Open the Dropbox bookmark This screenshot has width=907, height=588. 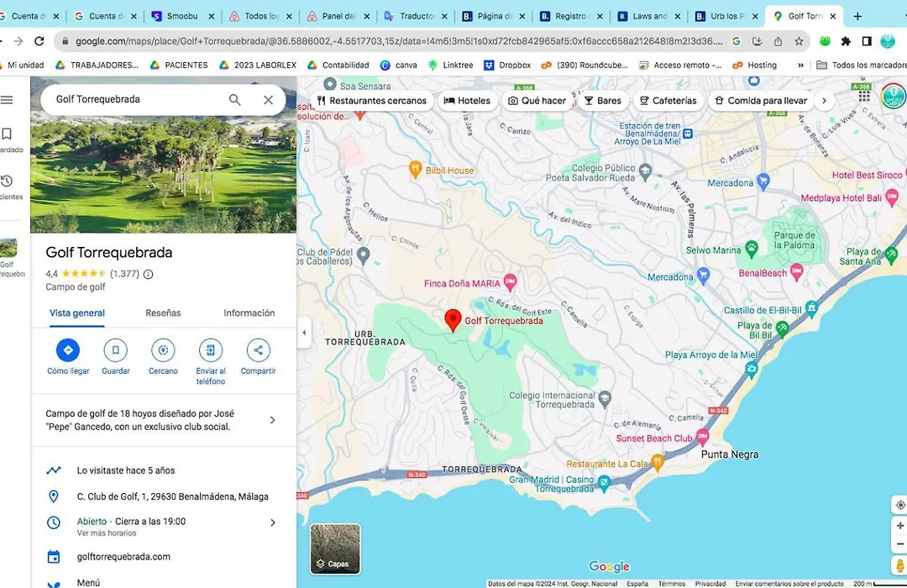point(507,66)
